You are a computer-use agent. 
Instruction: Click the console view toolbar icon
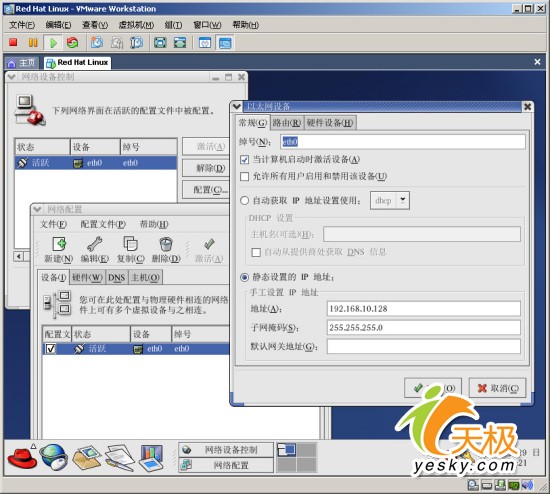pyautogui.click(x=225, y=42)
